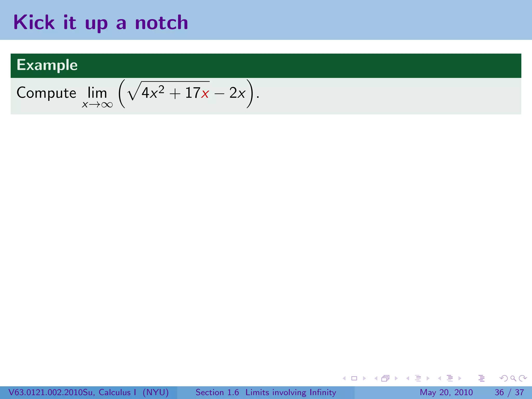Click footer course name V63.0121.002.2010Su, Calculus I
This screenshot has height=399, width=532.
(72, 392)
